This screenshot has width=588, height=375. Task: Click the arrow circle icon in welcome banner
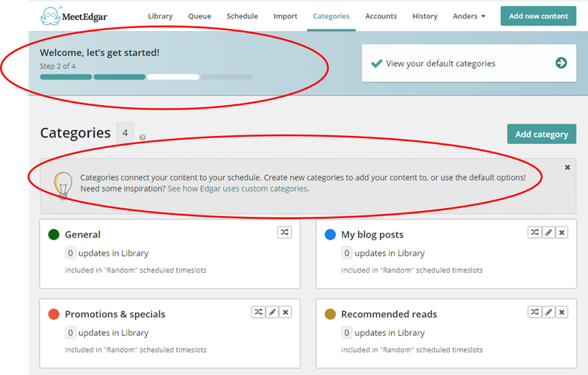pyautogui.click(x=561, y=63)
